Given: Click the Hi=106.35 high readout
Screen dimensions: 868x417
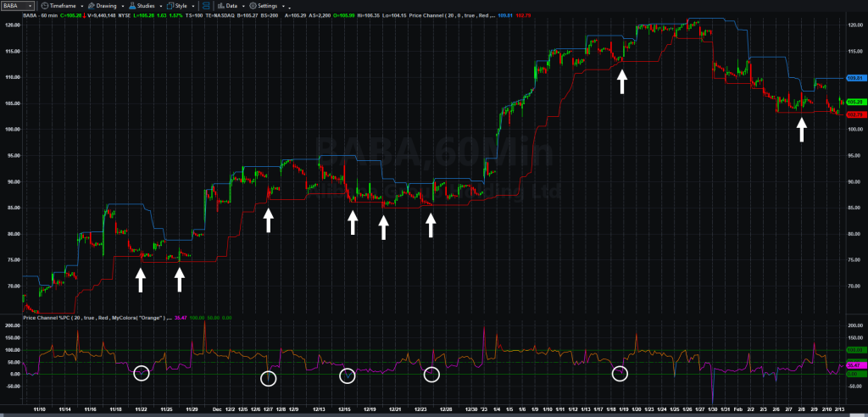Looking at the screenshot, I should pyautogui.click(x=368, y=15).
